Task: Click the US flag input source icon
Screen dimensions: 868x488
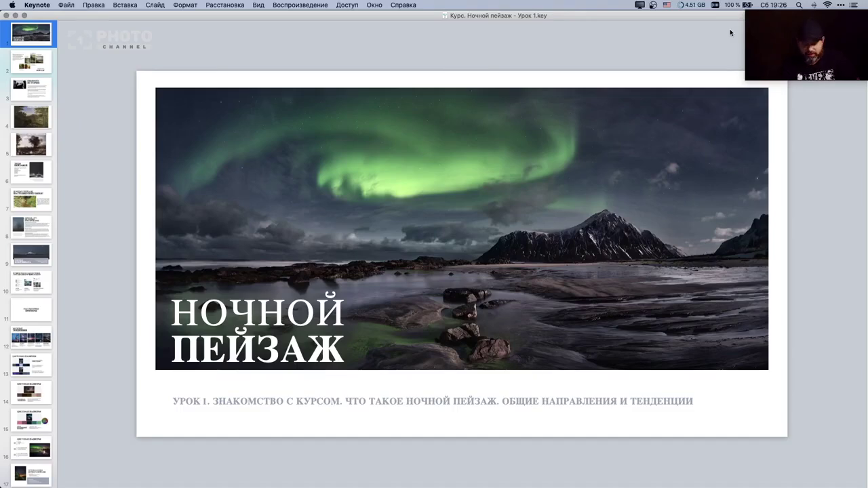Action: tap(667, 5)
